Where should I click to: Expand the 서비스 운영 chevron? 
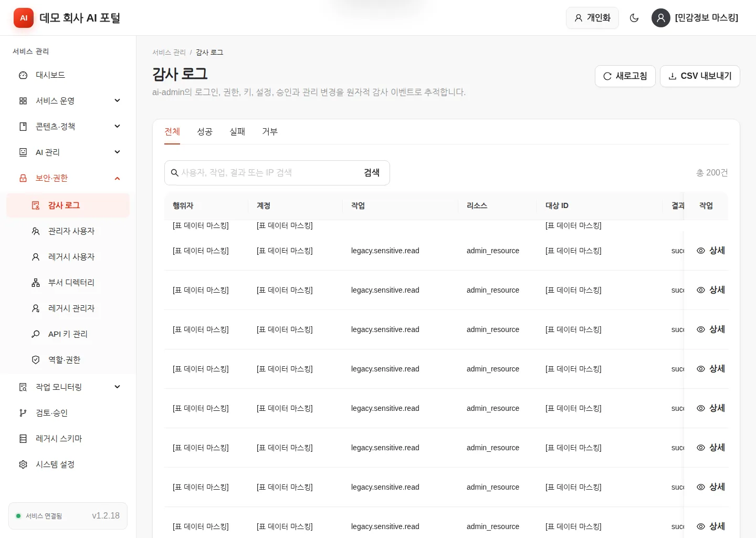(118, 100)
